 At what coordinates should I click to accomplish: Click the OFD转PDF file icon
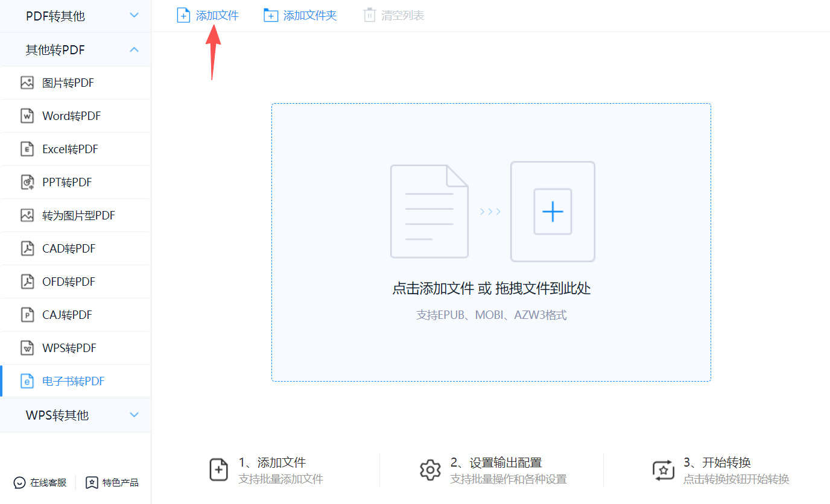tap(27, 282)
